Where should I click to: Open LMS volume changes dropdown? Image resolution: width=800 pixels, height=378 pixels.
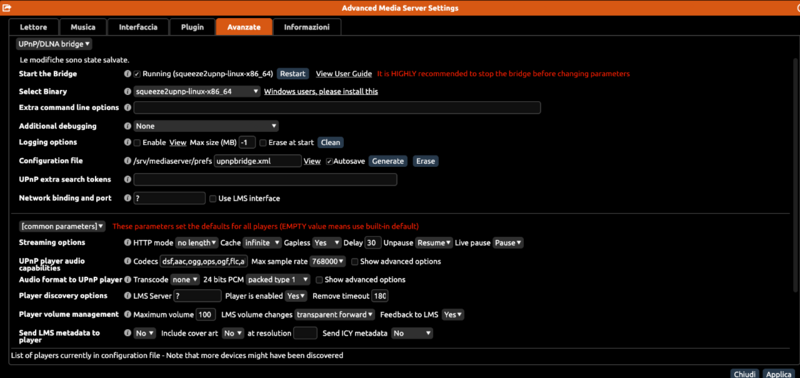[x=335, y=315]
